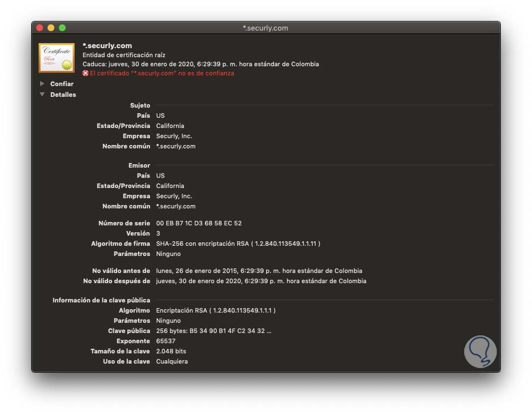This screenshot has height=414, width=532.
Task: Select 'Encriptación RSA' algorithm value
Action: (x=216, y=311)
